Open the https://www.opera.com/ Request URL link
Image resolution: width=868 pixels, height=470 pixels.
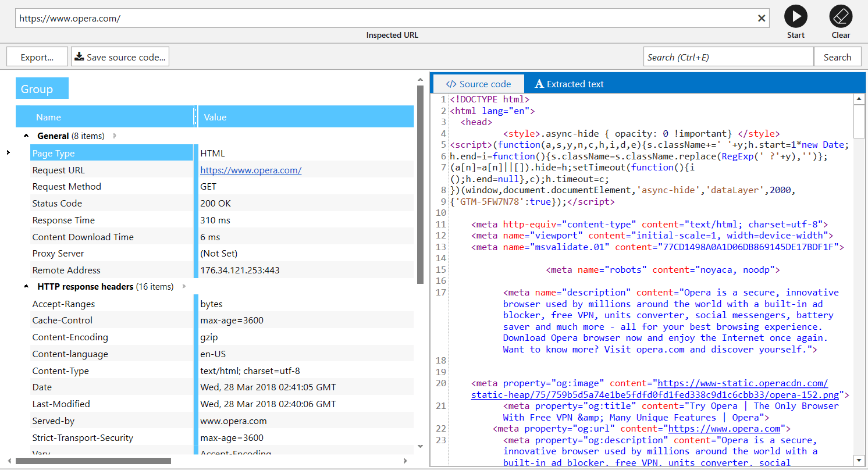click(251, 170)
